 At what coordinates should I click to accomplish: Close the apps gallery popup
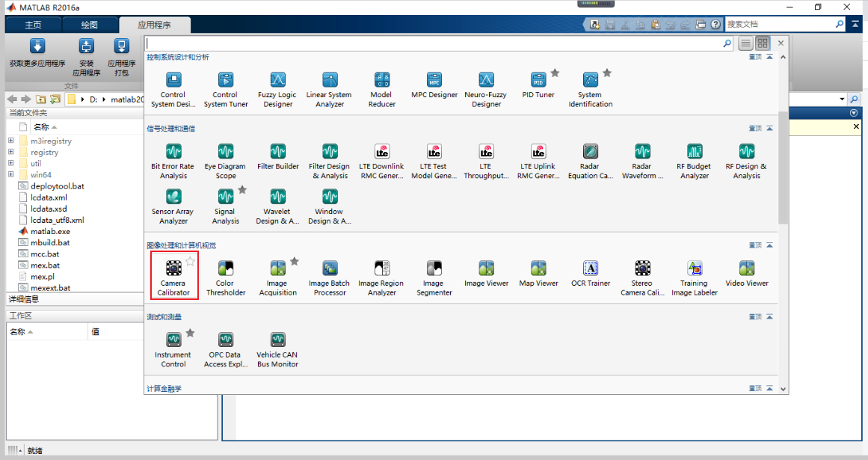781,43
